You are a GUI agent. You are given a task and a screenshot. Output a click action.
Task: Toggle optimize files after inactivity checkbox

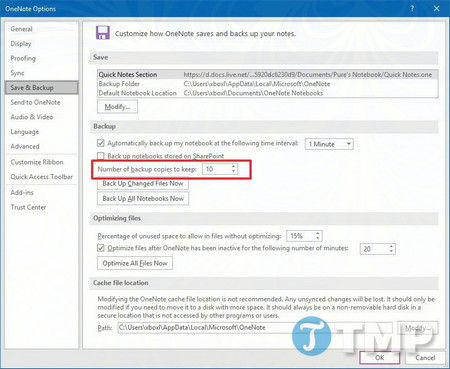[101, 248]
